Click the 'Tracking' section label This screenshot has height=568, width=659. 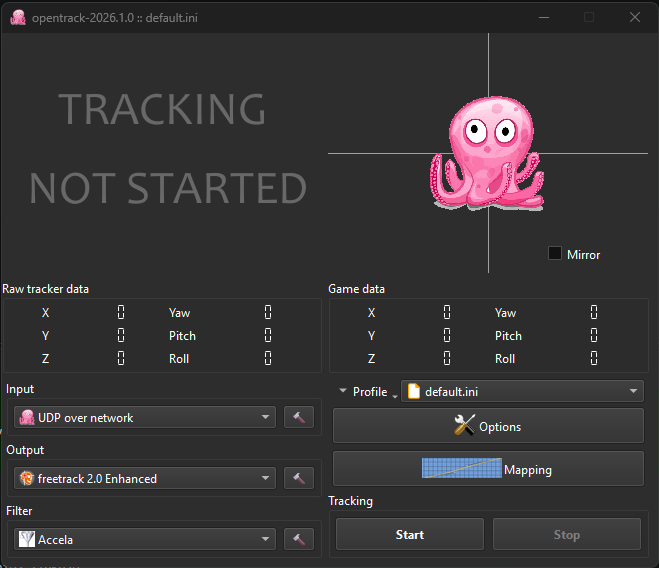(x=351, y=501)
